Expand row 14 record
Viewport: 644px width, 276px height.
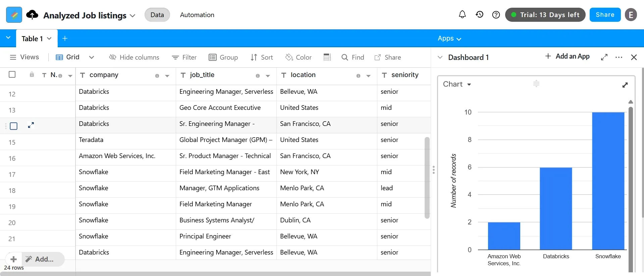[x=31, y=125]
